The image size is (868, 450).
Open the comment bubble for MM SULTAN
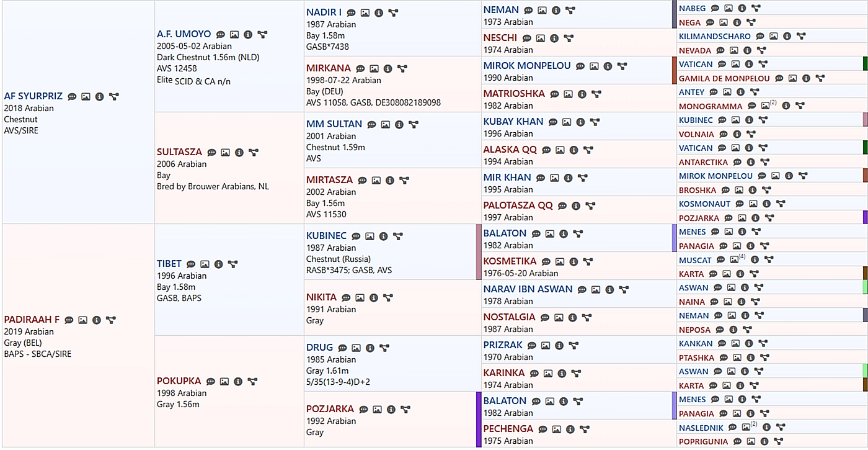coord(371,125)
